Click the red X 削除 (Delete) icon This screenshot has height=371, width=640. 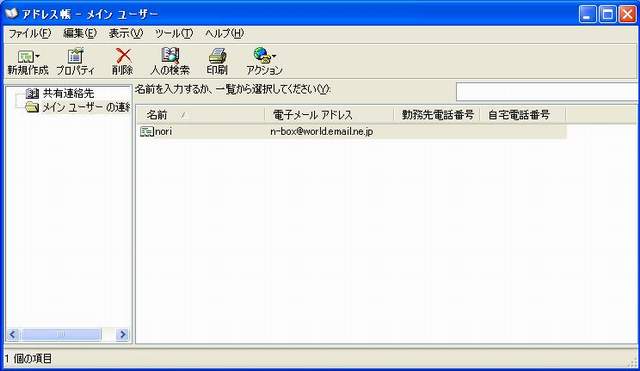(x=123, y=56)
